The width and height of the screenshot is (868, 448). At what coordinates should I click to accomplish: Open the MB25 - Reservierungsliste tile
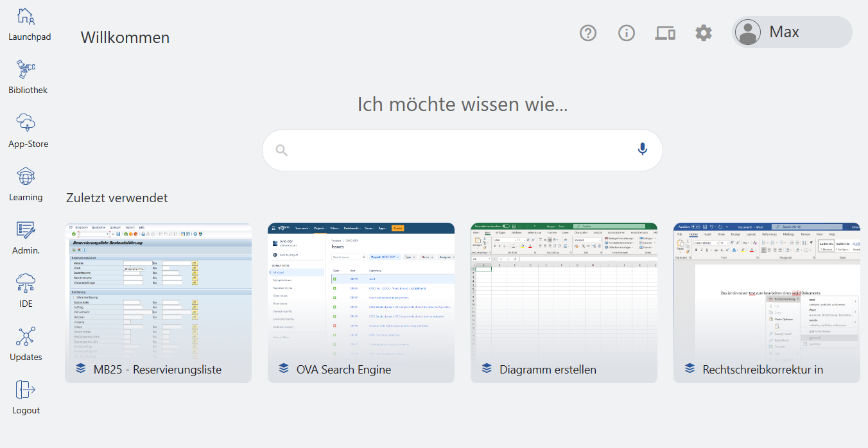click(x=158, y=303)
